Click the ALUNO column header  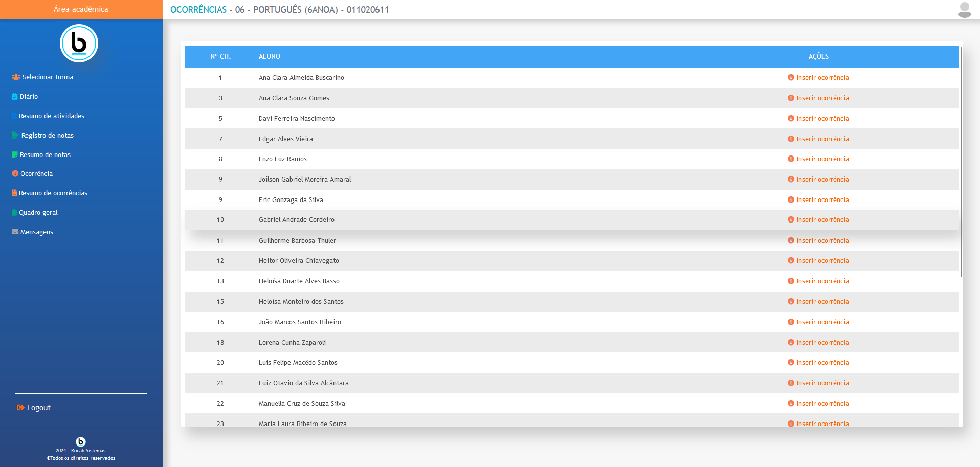[270, 56]
